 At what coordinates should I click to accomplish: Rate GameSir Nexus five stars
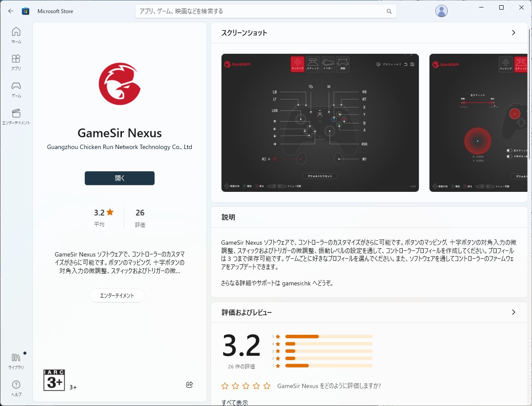267,386
